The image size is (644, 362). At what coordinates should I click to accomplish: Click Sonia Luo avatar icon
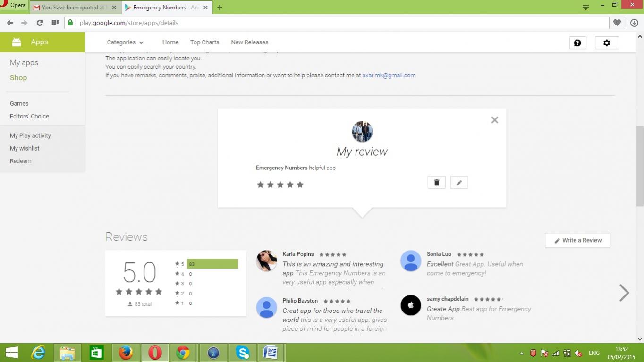411,261
